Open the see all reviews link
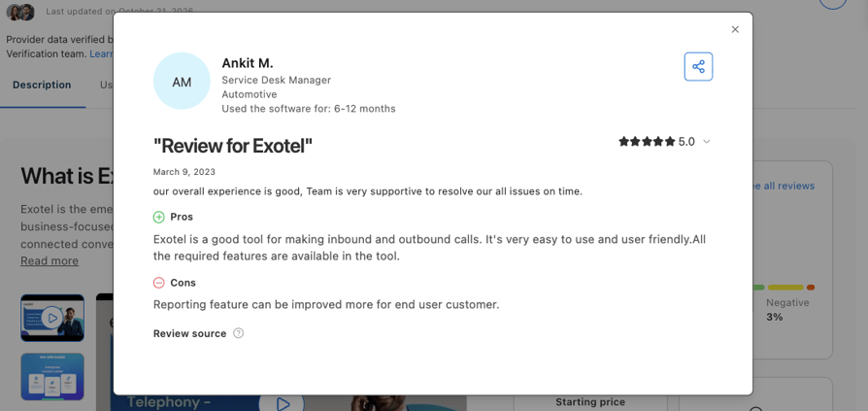 (x=784, y=187)
